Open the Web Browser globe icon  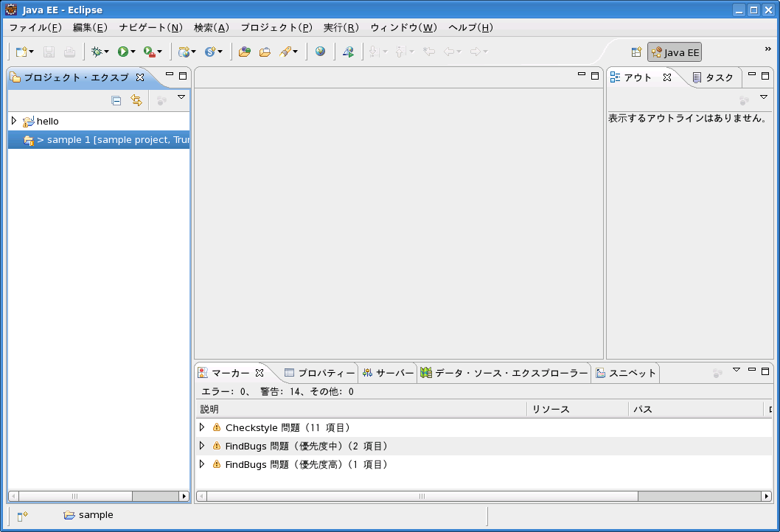(321, 52)
